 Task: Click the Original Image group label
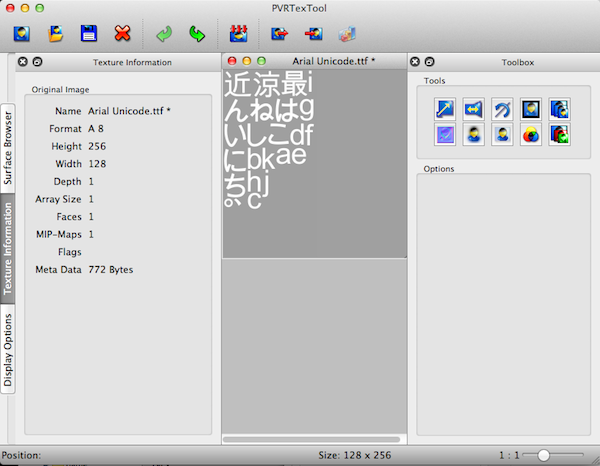[60, 90]
